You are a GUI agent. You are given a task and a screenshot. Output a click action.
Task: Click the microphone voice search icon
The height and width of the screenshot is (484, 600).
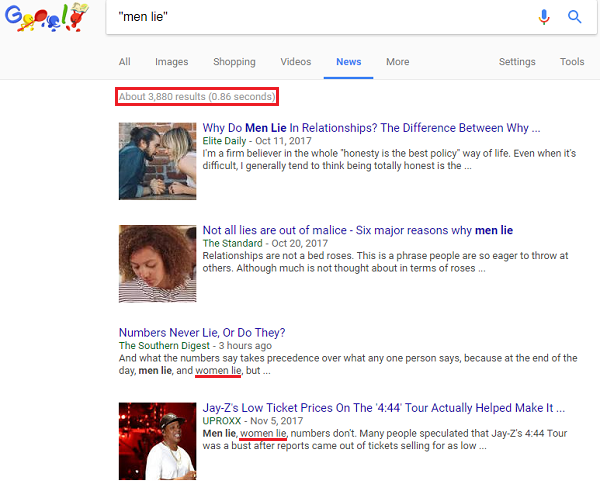[544, 17]
